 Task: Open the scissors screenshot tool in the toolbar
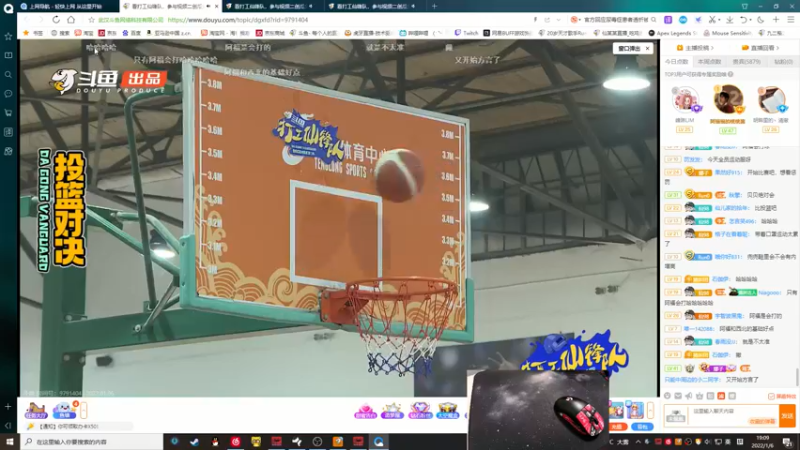[x=712, y=19]
